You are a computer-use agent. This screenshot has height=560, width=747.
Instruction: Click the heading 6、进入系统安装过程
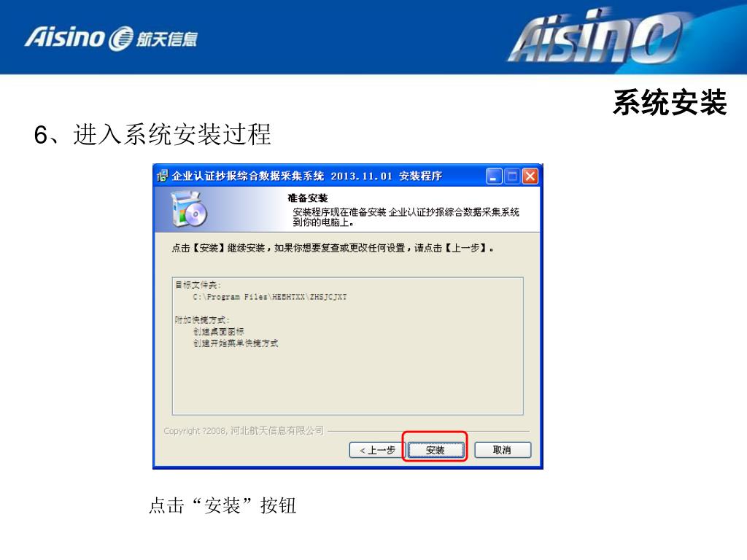click(152, 134)
